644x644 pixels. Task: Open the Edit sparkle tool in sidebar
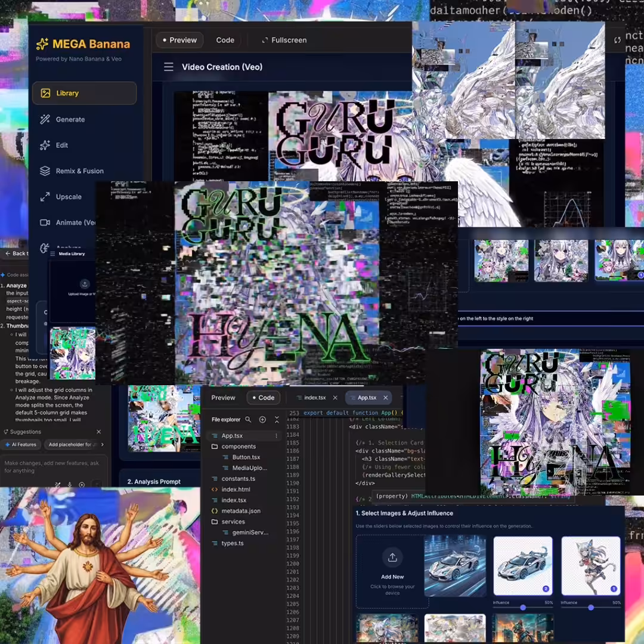(x=45, y=145)
